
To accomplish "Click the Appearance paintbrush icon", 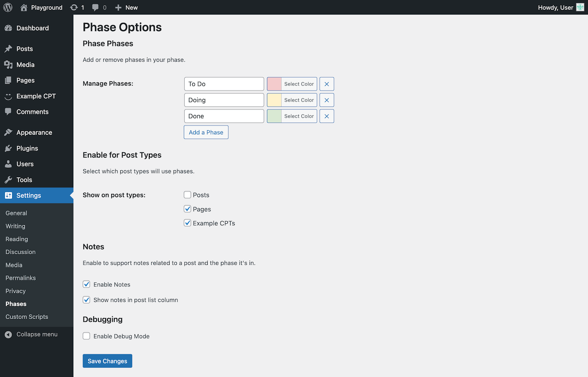I will [8, 132].
